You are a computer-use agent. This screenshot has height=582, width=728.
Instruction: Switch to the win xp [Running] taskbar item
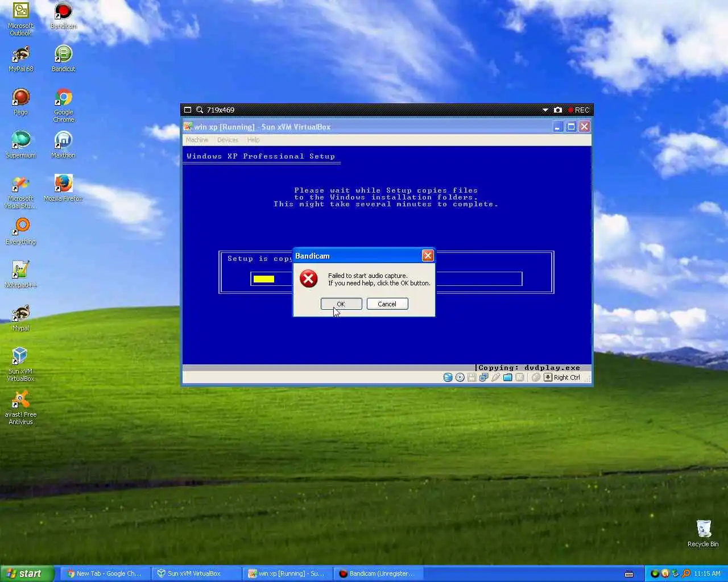(287, 573)
